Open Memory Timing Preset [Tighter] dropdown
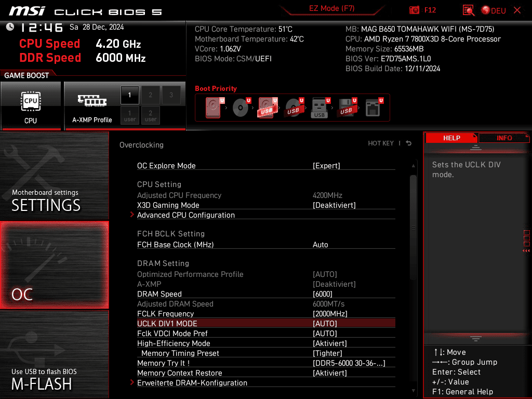This screenshot has height=399, width=532. point(266,353)
